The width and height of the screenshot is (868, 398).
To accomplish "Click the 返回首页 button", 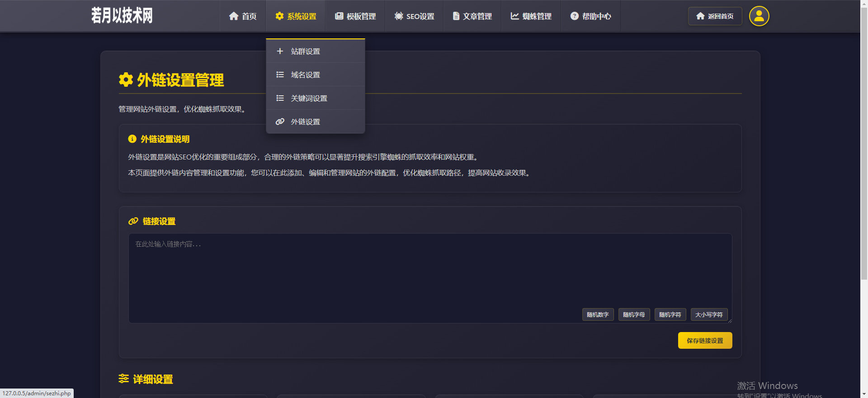I will click(x=715, y=16).
